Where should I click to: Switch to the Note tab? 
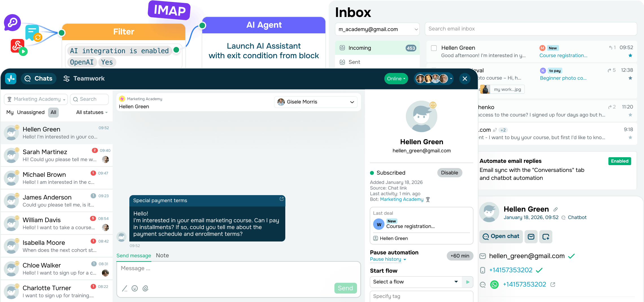pyautogui.click(x=162, y=255)
